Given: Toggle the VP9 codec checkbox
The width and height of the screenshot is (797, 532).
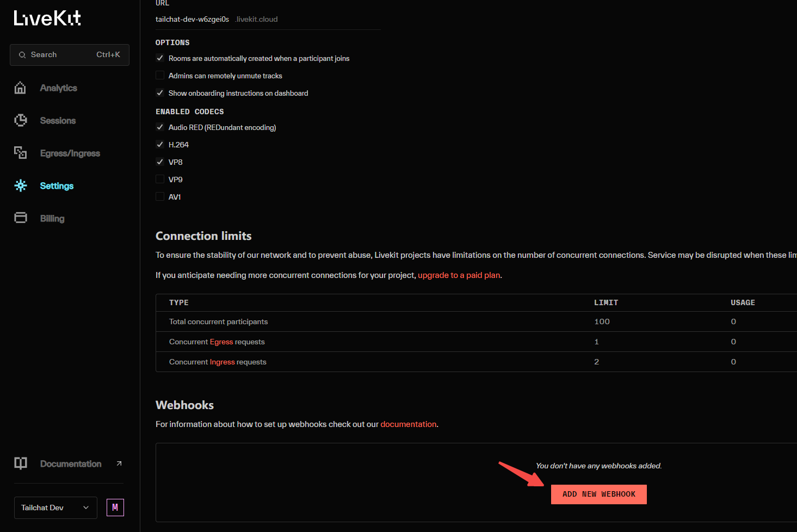Looking at the screenshot, I should tap(160, 180).
